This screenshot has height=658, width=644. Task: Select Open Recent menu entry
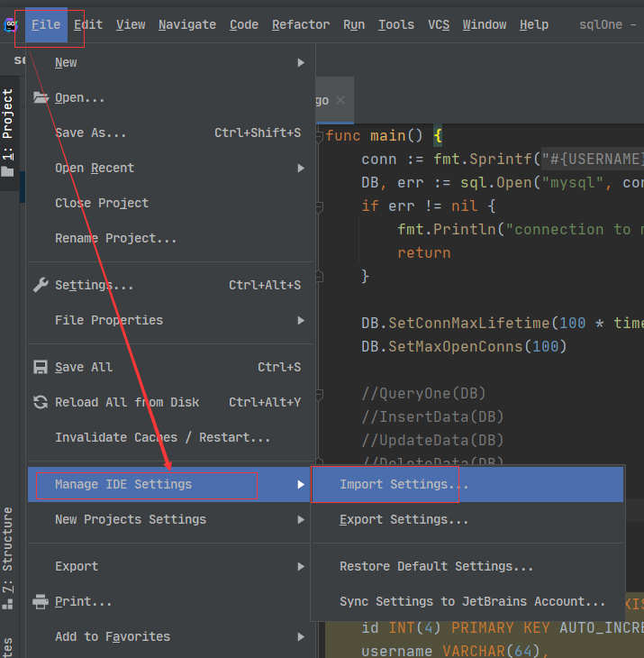tap(170, 168)
